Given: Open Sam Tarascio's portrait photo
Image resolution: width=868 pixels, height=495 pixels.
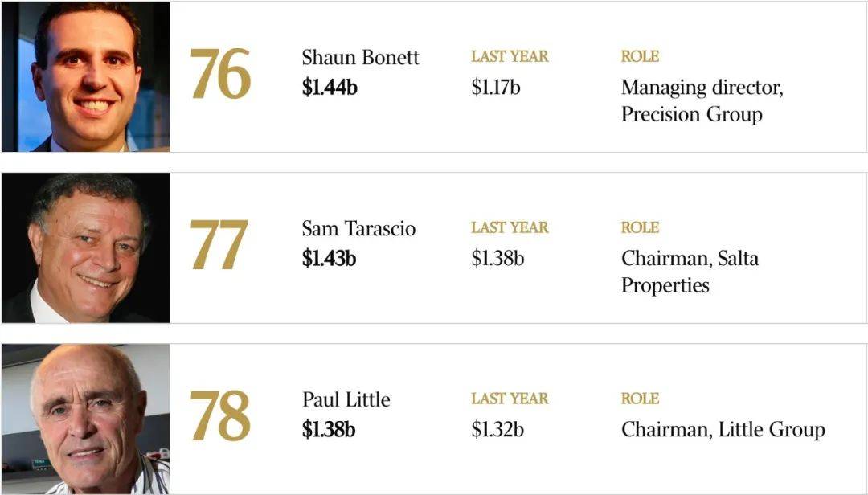Looking at the screenshot, I should [x=86, y=247].
